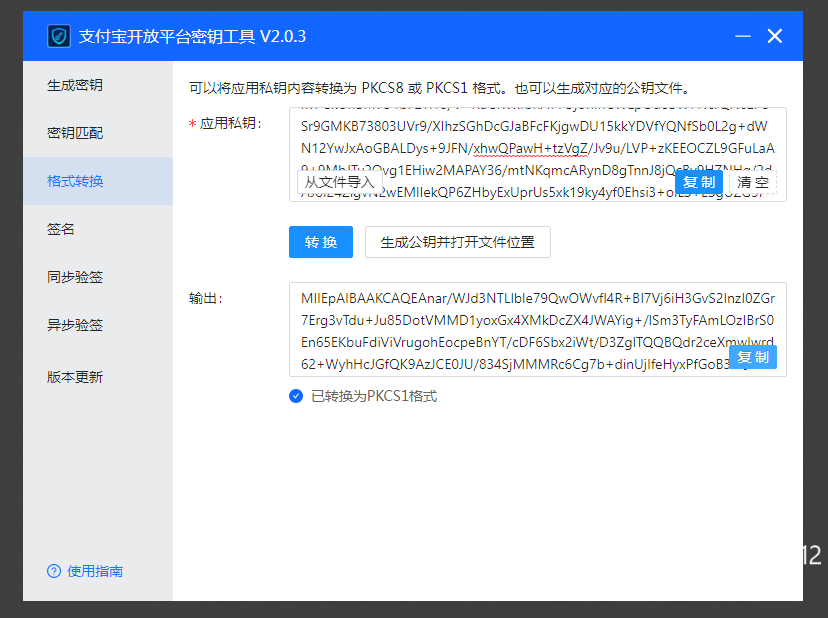Open the 版本更新 page

tap(75, 377)
